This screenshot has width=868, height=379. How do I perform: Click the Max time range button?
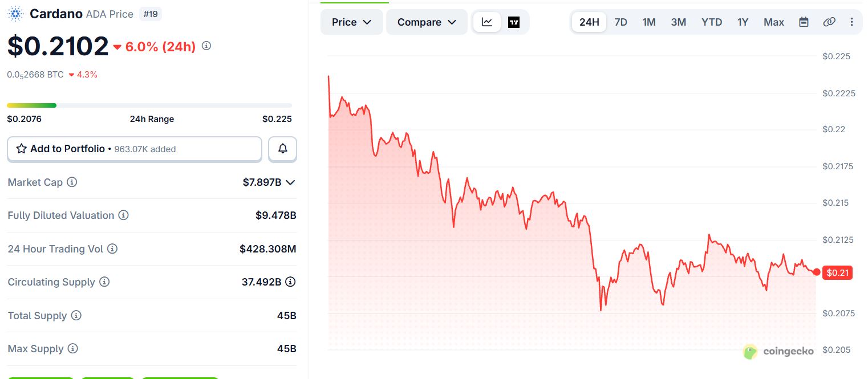(x=773, y=22)
